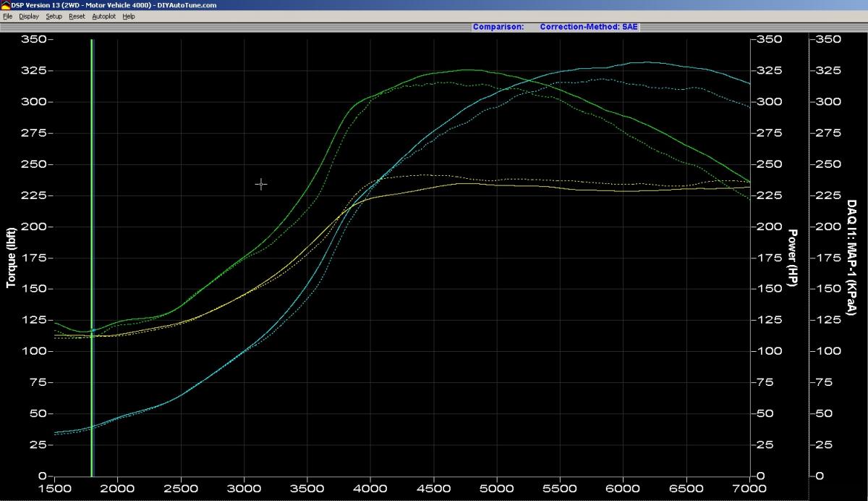Open the Display menu
This screenshot has height=501, width=868.
(x=29, y=16)
